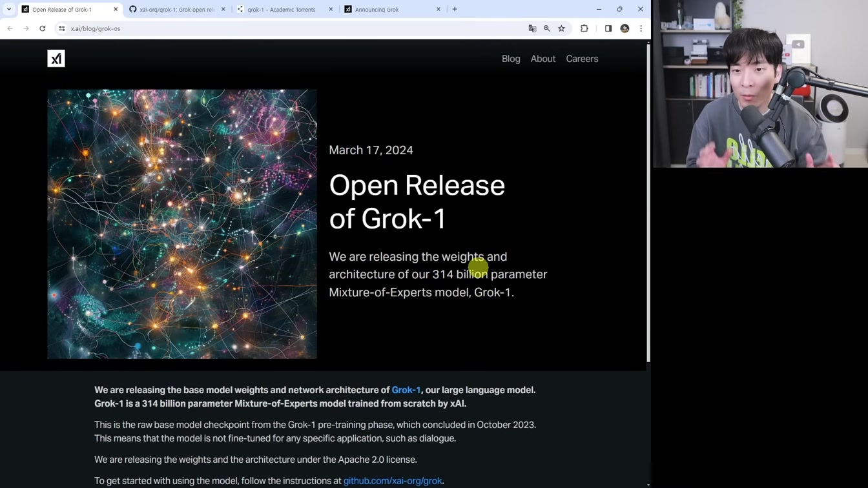The height and width of the screenshot is (488, 868).
Task: Reload the current page
Action: coord(43,28)
